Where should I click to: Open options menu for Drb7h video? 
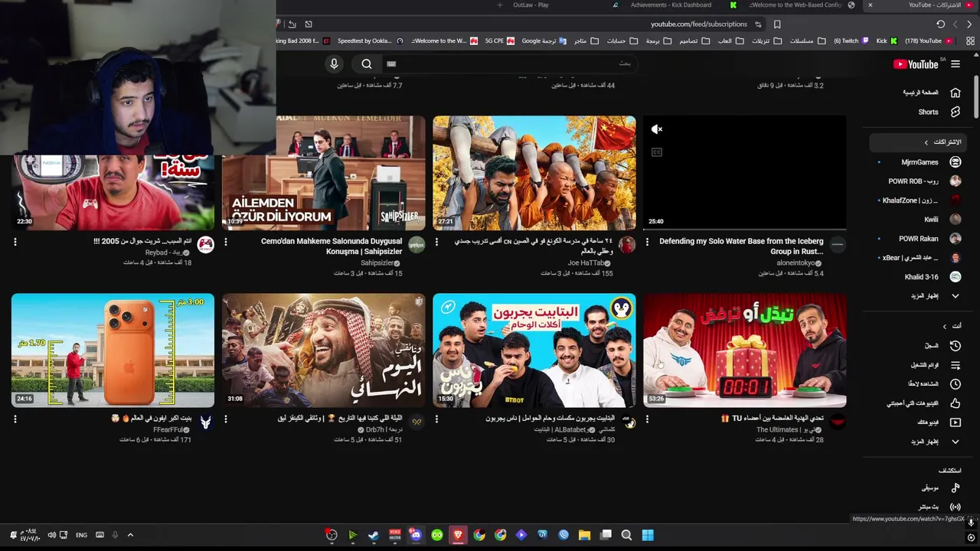coord(226,419)
